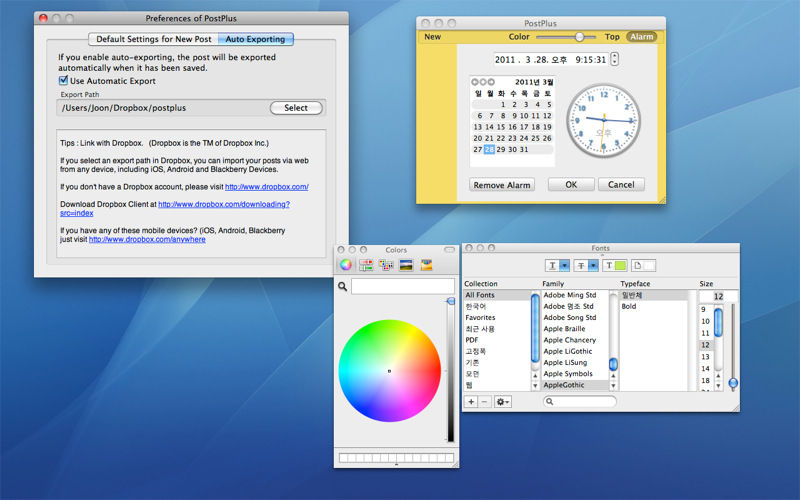The image size is (800, 500).
Task: Switch to color sliders mode in Colors
Action: (x=366, y=265)
